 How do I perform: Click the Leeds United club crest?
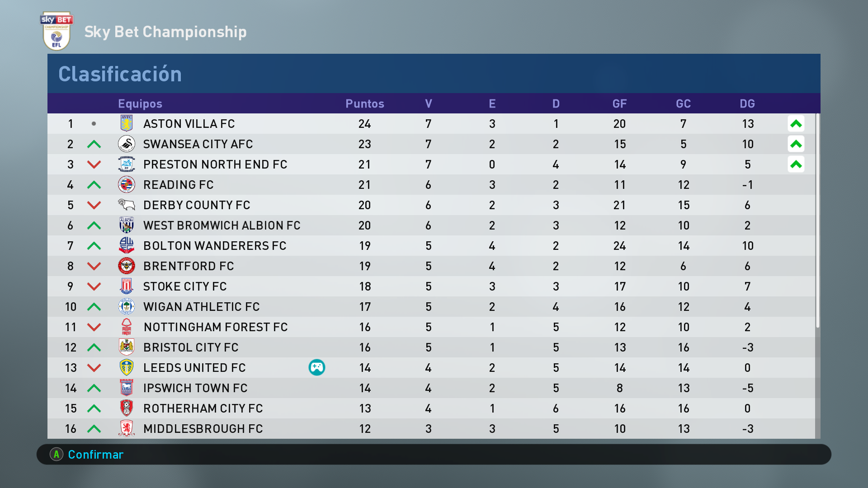[127, 367]
